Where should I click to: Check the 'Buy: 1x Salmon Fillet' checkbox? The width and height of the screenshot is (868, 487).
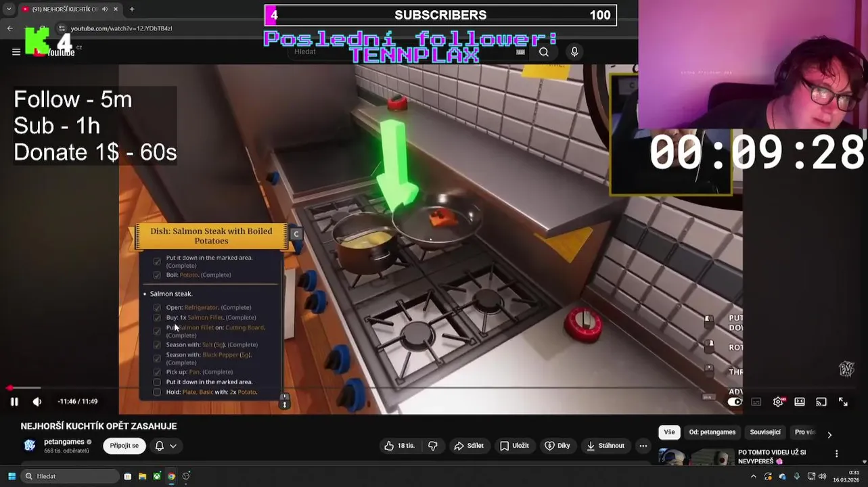click(157, 318)
